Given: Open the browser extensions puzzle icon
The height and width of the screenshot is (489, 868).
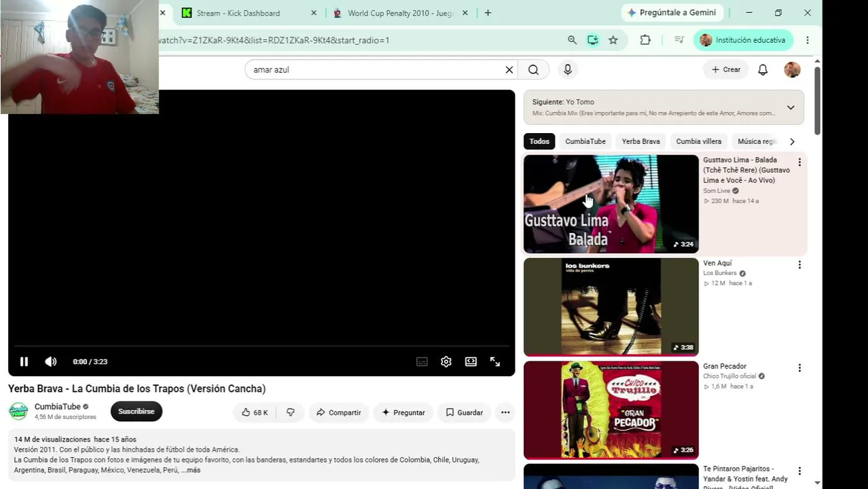Looking at the screenshot, I should pos(645,40).
